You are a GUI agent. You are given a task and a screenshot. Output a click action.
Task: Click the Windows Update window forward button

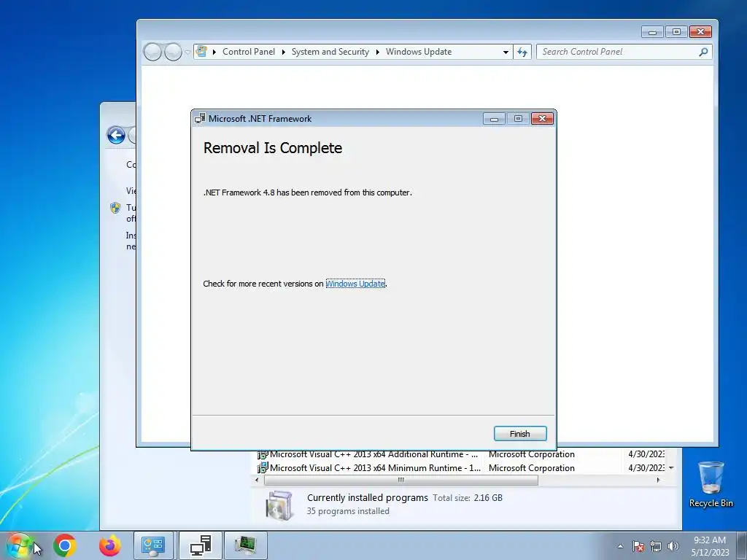tap(172, 52)
